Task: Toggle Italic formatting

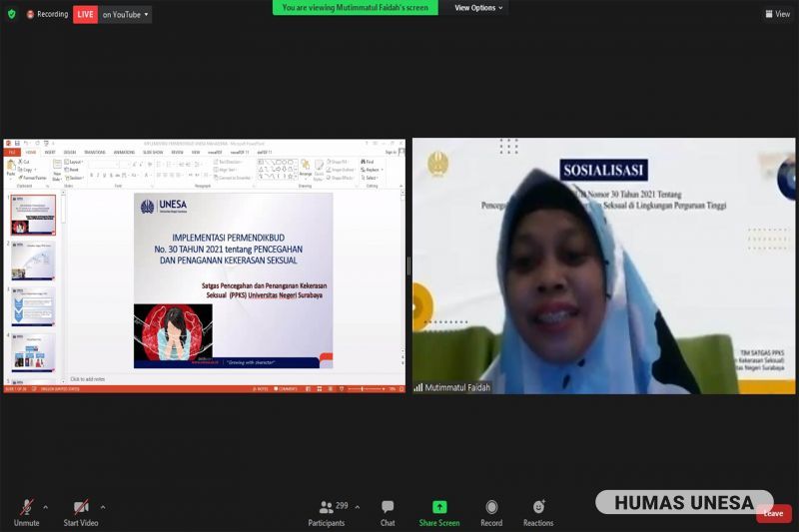Action: pyautogui.click(x=98, y=176)
